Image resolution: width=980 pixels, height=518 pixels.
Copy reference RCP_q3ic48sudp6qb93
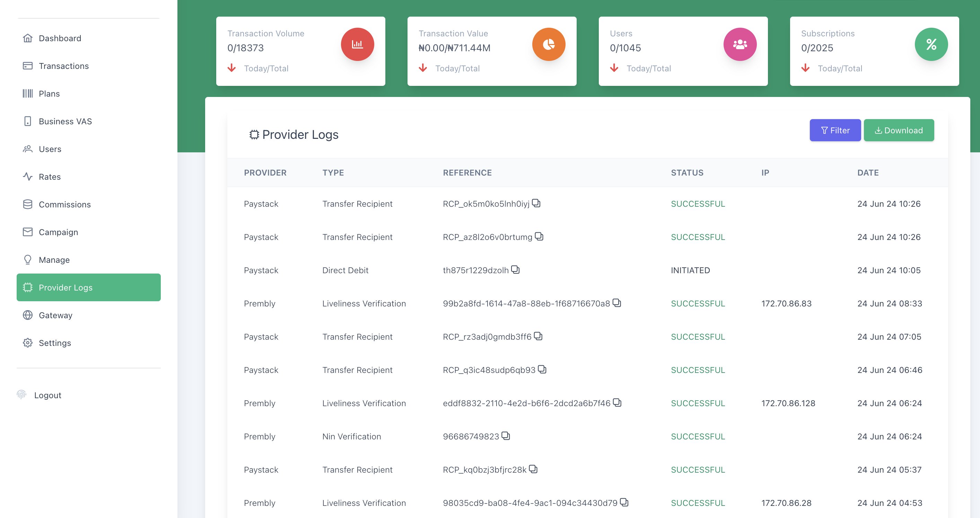[x=542, y=369]
